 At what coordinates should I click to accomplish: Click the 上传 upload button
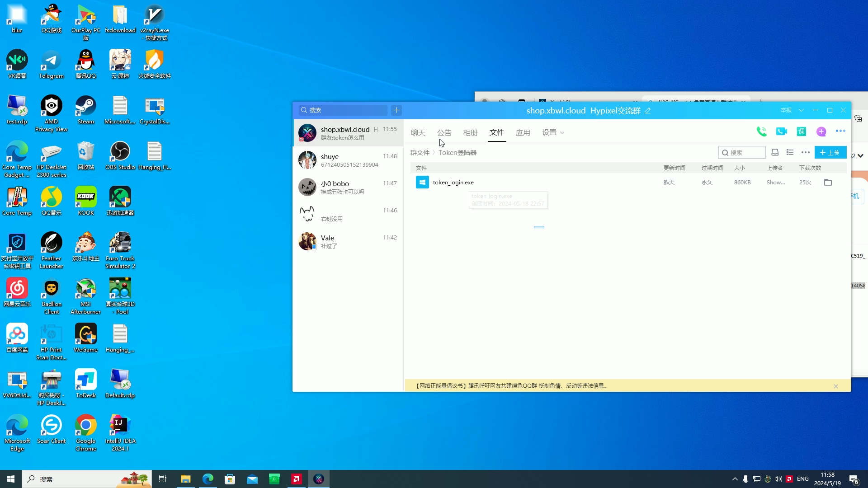[x=830, y=152]
